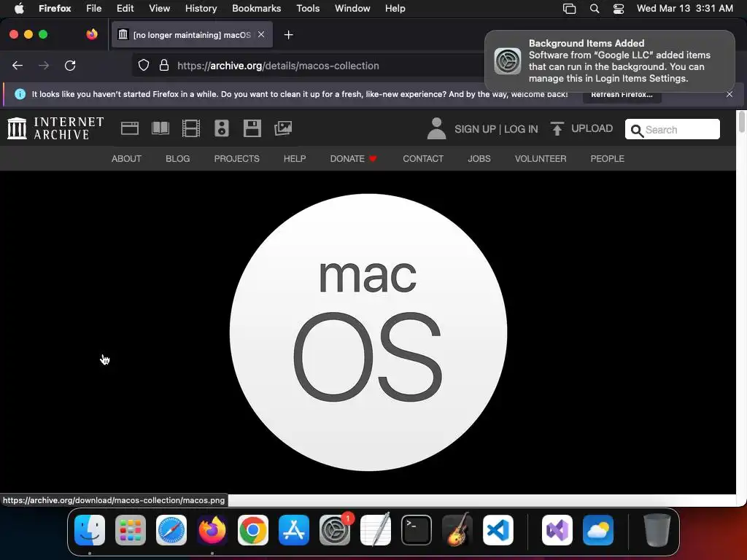Open Visual Studio Code from the Dock
Image resolution: width=747 pixels, height=560 pixels.
coord(498,530)
